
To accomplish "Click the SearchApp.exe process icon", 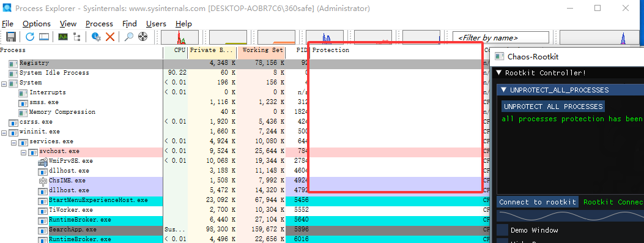I will (x=43, y=230).
